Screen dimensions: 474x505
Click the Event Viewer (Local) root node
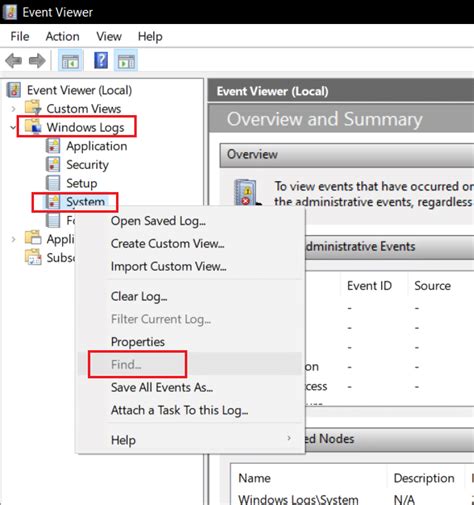point(79,90)
